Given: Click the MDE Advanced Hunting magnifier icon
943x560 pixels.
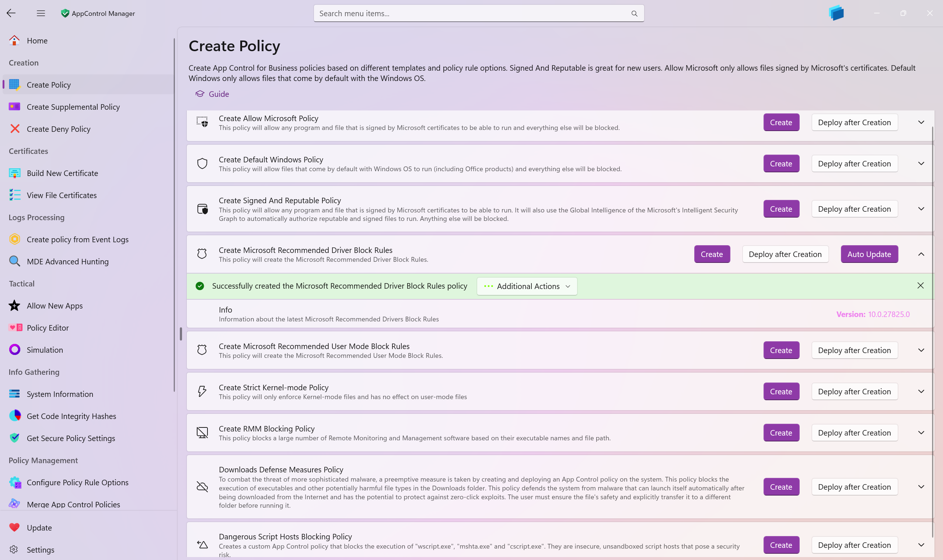Looking at the screenshot, I should [15, 261].
